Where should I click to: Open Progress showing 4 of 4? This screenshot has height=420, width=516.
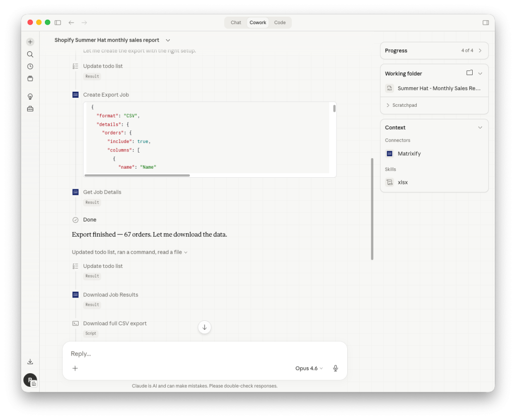pyautogui.click(x=434, y=50)
